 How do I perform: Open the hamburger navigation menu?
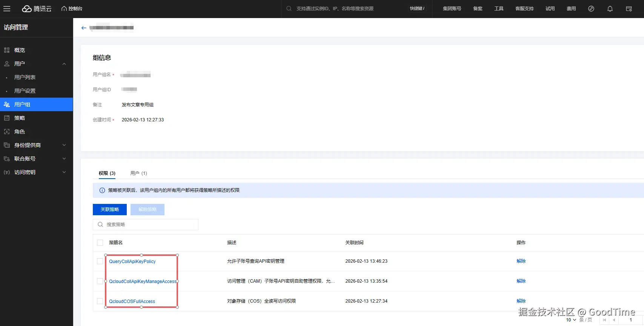tap(7, 9)
